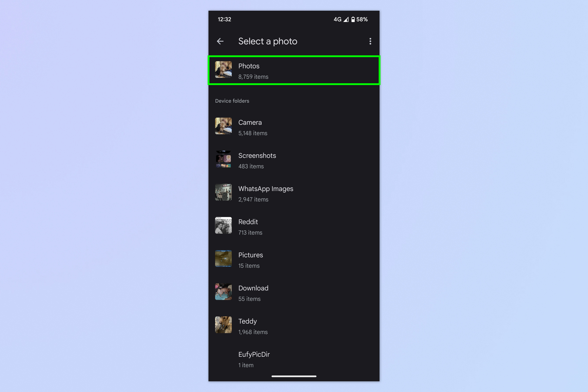Tap the battery status icon
588x392 pixels.
(353, 19)
